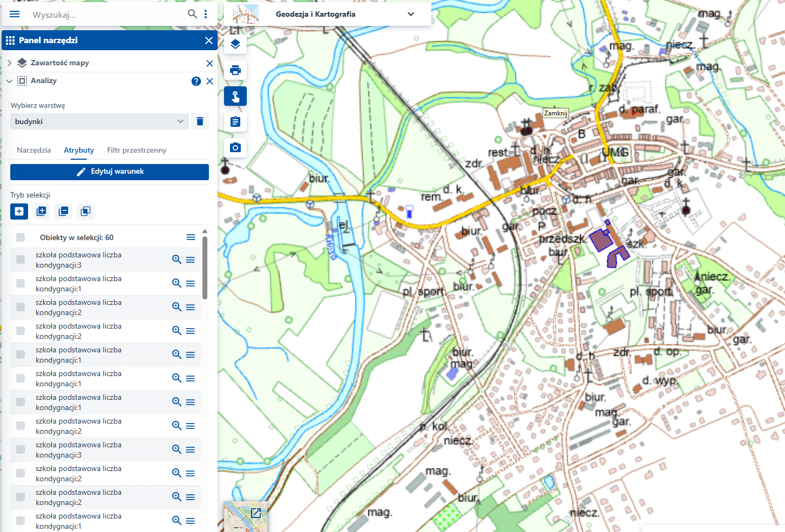Open the budynki layer dropdown
Screen dimensions: 785x532
pos(99,121)
